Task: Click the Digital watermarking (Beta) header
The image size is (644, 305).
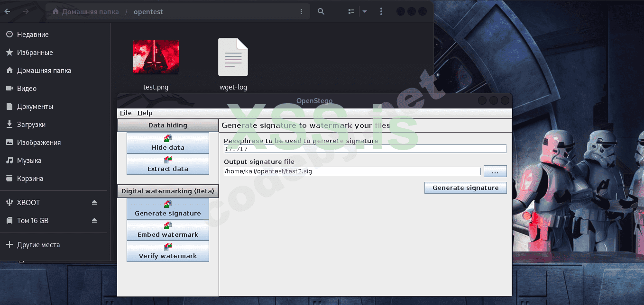Action: click(168, 191)
